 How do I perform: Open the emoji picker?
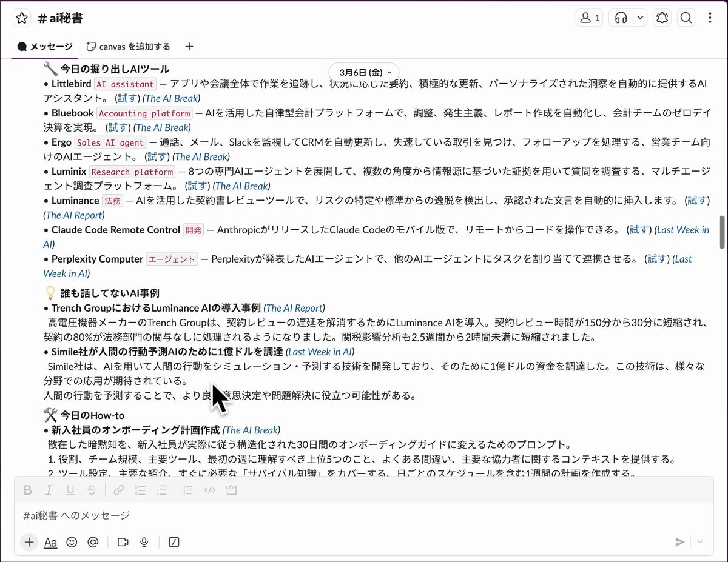pos(72,542)
